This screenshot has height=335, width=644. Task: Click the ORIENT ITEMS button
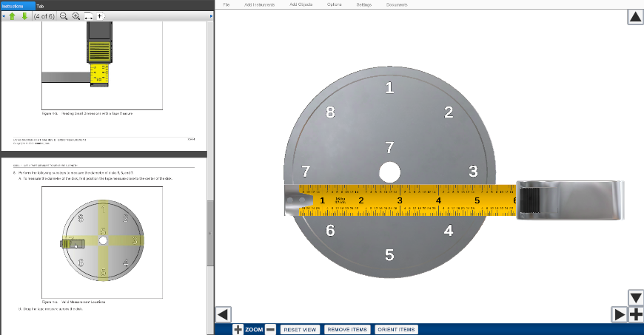pos(397,329)
